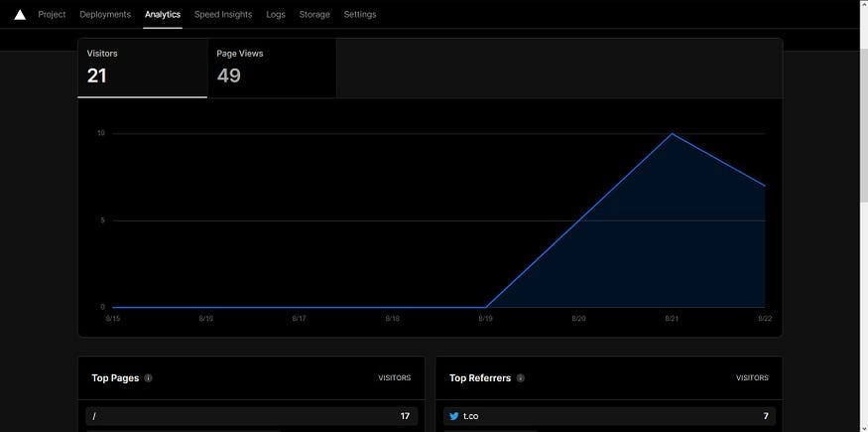Click VISITORS column header in Top Pages

coord(395,378)
